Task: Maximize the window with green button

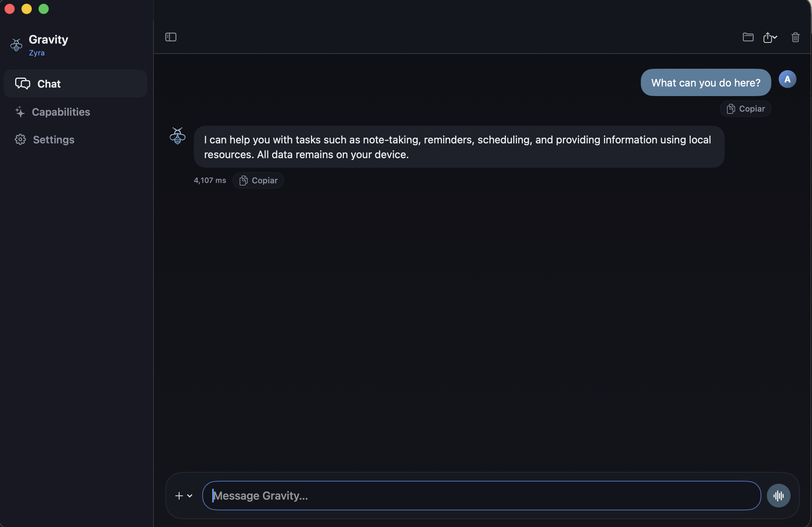Action: click(44, 8)
